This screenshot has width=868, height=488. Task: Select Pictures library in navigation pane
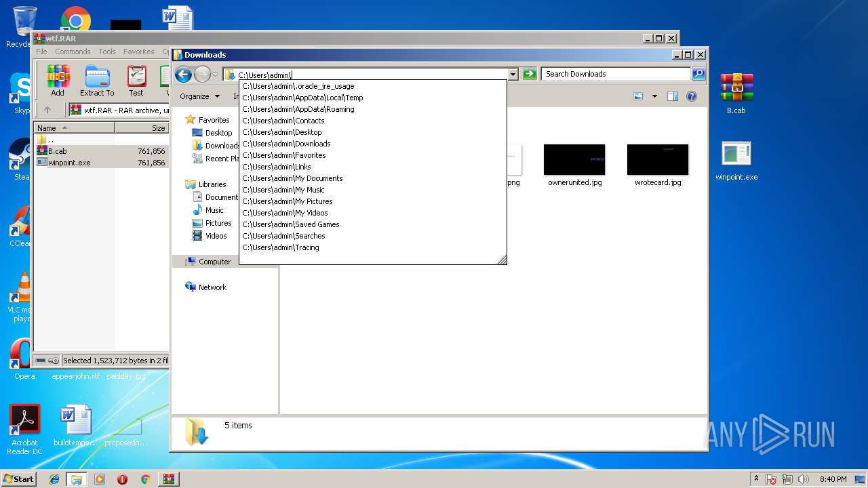click(212, 223)
